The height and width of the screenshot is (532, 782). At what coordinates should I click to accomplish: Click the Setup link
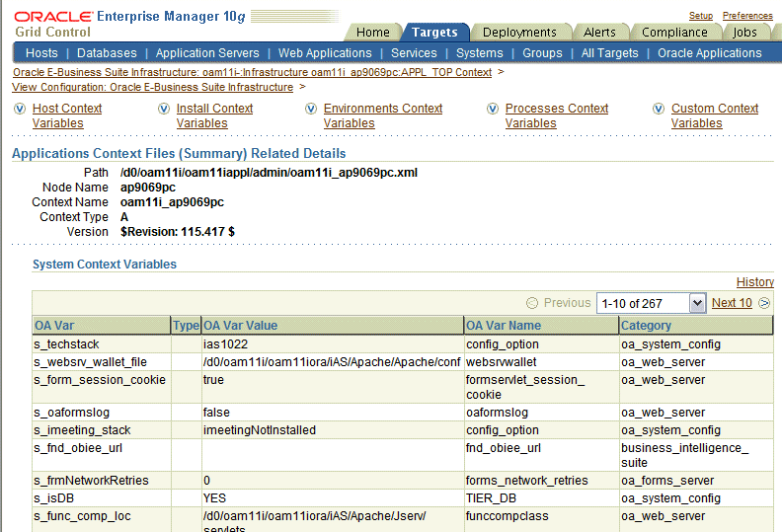pos(701,16)
